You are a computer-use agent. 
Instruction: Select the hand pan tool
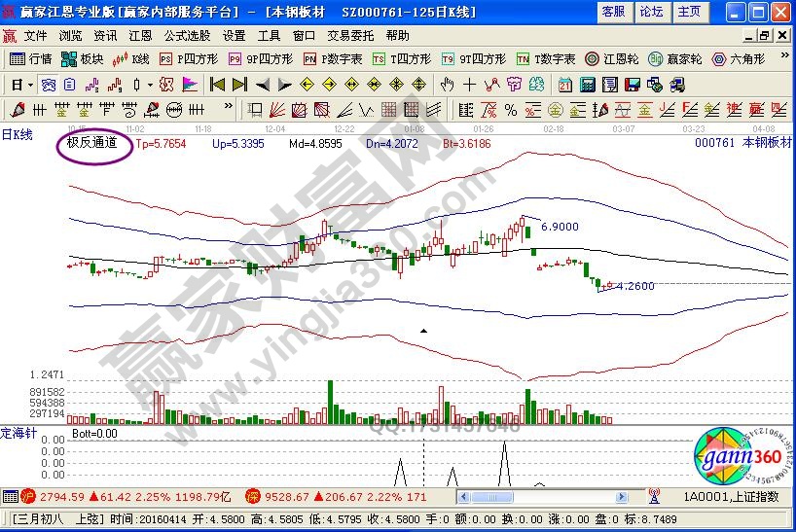pos(447,85)
